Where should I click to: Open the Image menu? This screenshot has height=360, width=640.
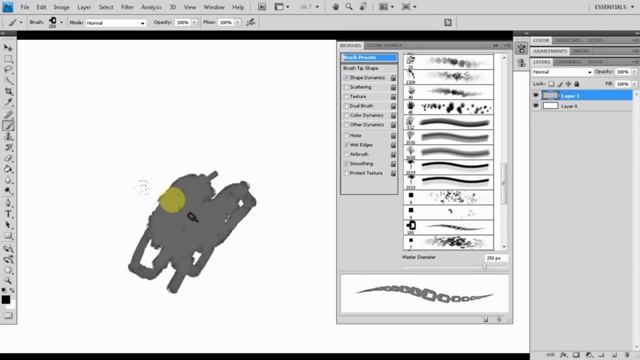[62, 7]
